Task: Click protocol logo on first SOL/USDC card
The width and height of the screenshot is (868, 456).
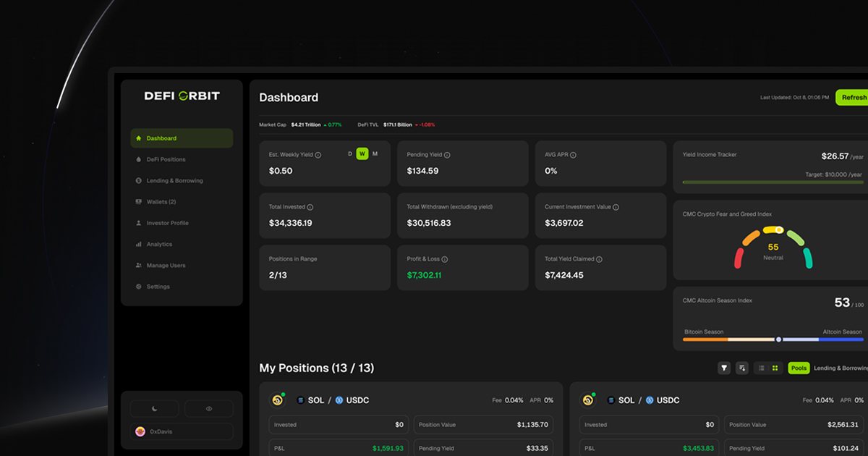Action: click(277, 400)
